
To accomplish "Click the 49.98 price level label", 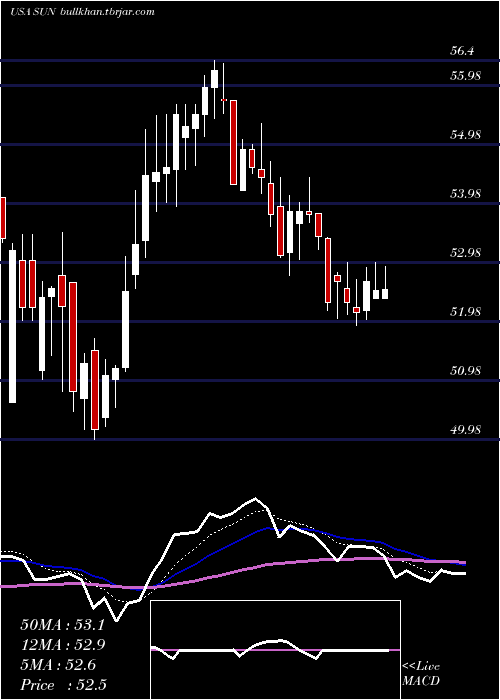I will pyautogui.click(x=465, y=429).
